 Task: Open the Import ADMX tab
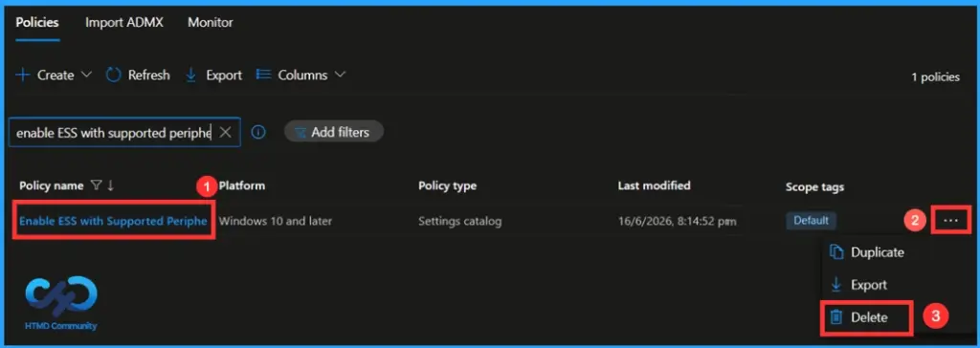coord(123,23)
